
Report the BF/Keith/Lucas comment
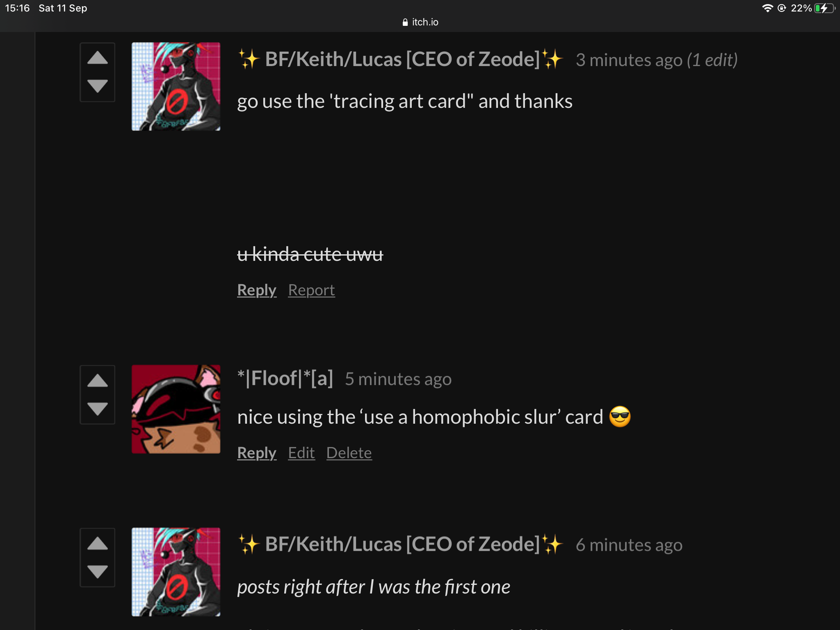311,290
